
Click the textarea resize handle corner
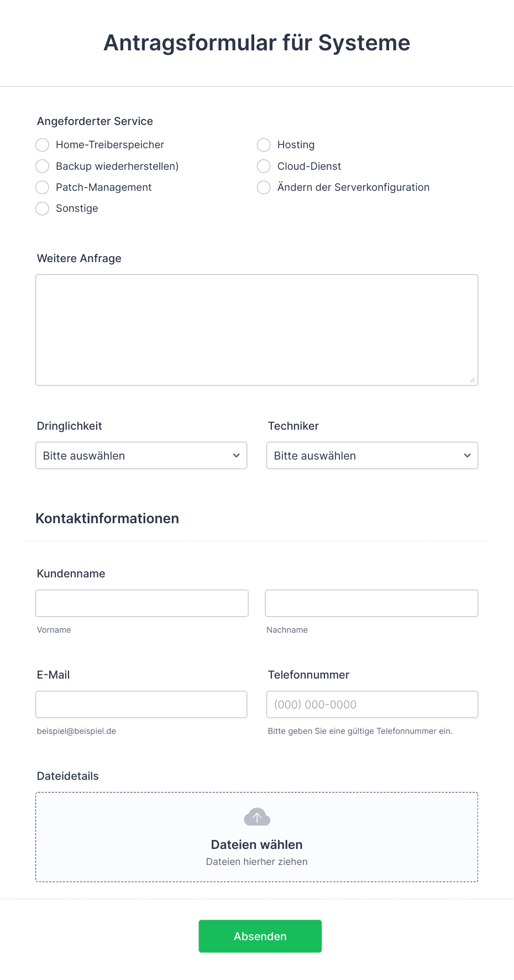(x=473, y=380)
